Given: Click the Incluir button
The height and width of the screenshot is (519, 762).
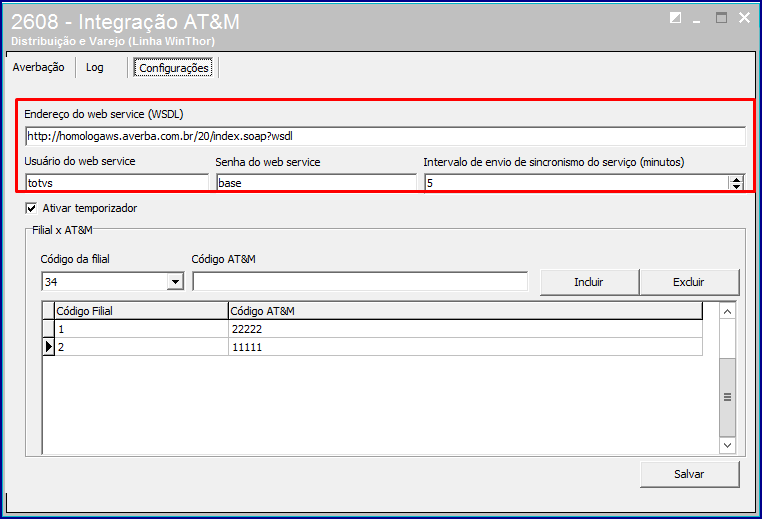Looking at the screenshot, I should [x=589, y=282].
